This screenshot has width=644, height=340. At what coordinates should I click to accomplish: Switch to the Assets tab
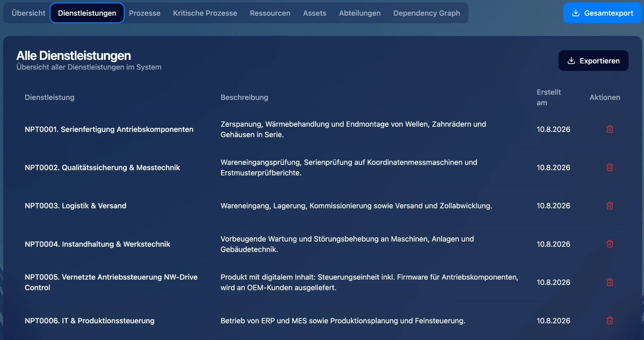click(x=314, y=13)
